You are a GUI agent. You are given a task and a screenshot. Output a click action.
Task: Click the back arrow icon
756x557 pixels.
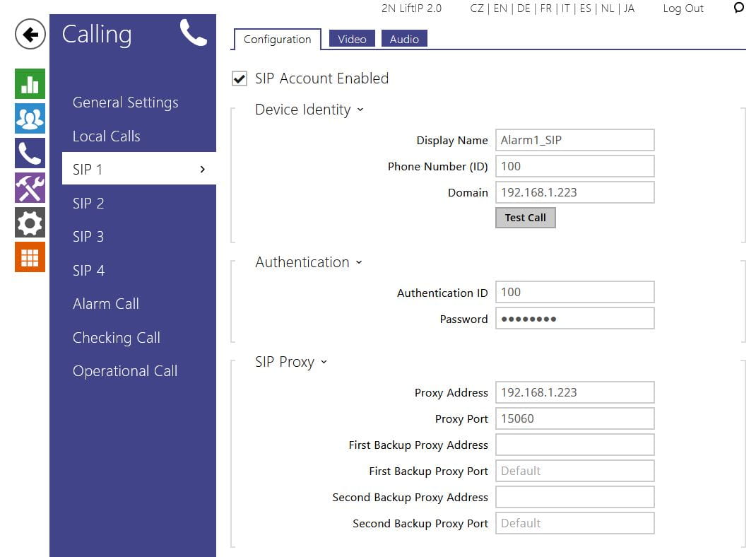click(30, 34)
